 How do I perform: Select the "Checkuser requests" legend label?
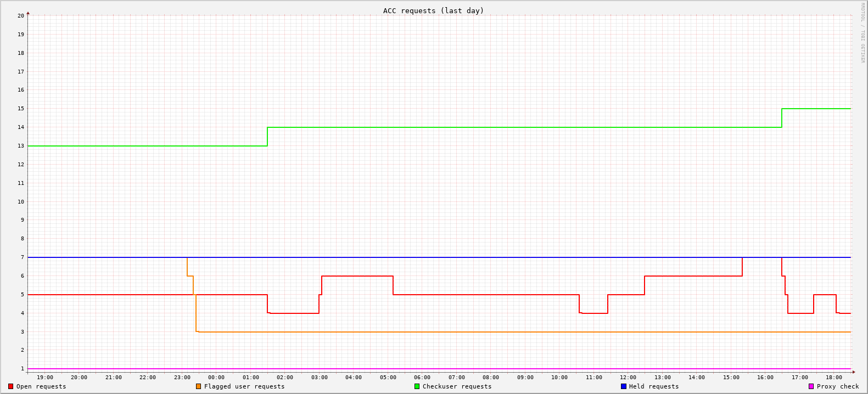[x=457, y=386]
